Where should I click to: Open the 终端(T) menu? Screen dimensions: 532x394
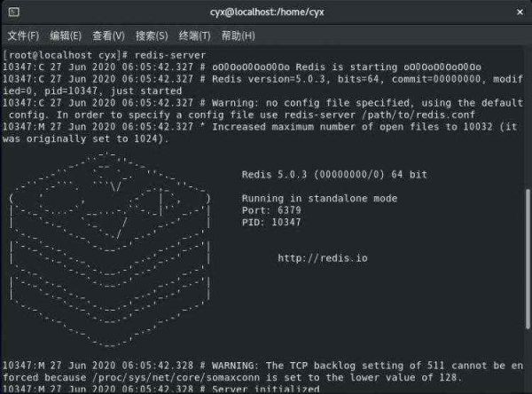(x=194, y=35)
